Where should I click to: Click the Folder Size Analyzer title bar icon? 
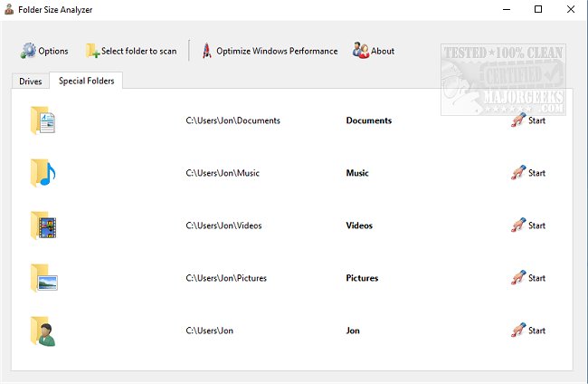pos(9,9)
